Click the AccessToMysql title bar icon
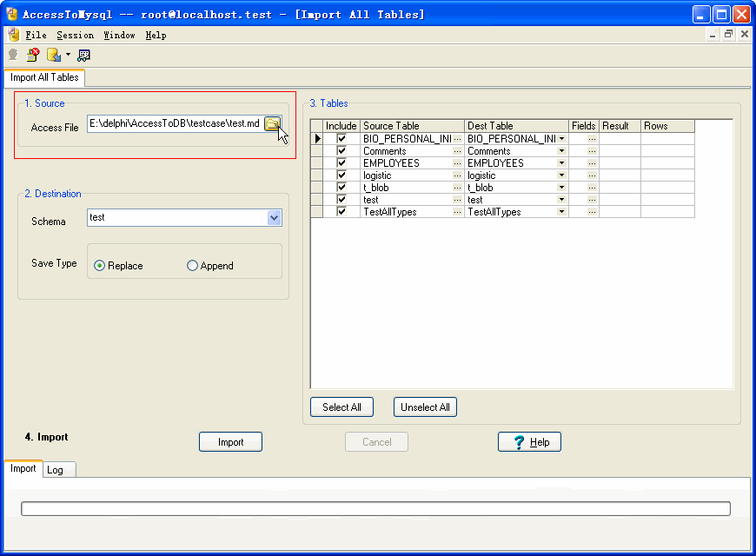The height and width of the screenshot is (556, 756). [11, 14]
